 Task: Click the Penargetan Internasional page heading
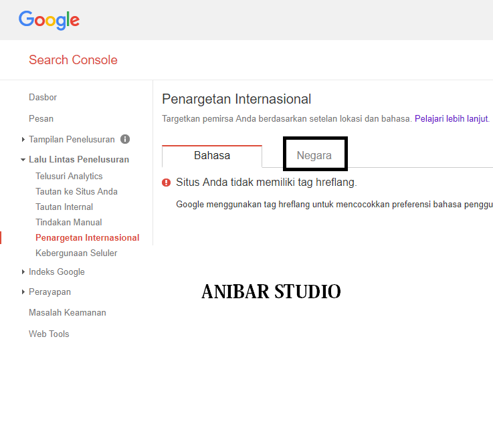click(236, 99)
